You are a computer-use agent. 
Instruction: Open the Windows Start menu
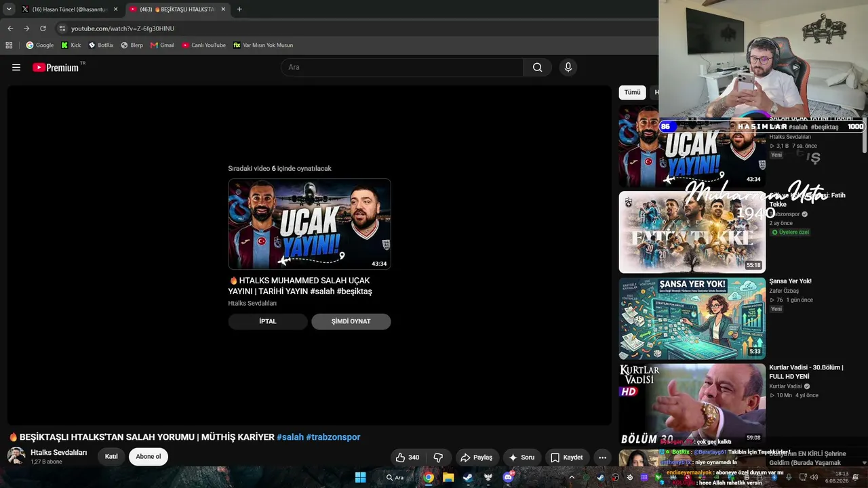pos(361,477)
